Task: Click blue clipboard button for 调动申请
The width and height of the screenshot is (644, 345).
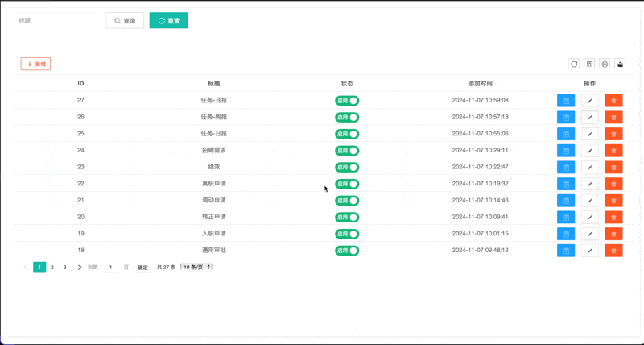Action: point(566,201)
